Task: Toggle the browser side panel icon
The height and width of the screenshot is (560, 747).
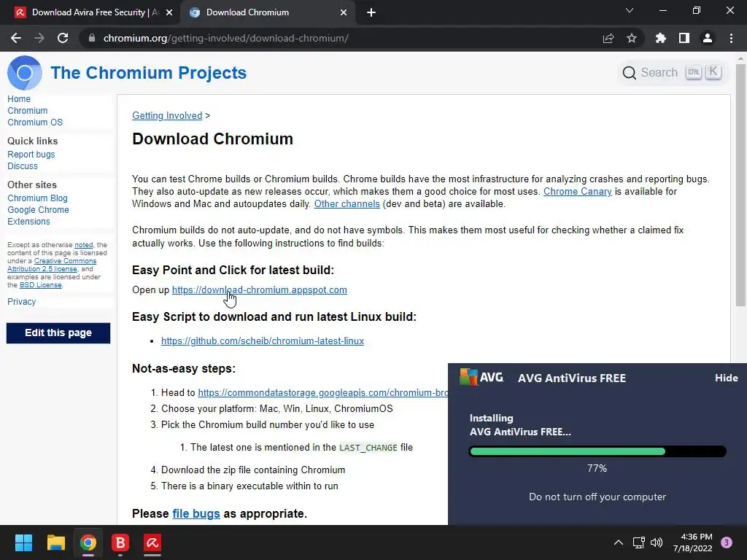Action: click(684, 38)
